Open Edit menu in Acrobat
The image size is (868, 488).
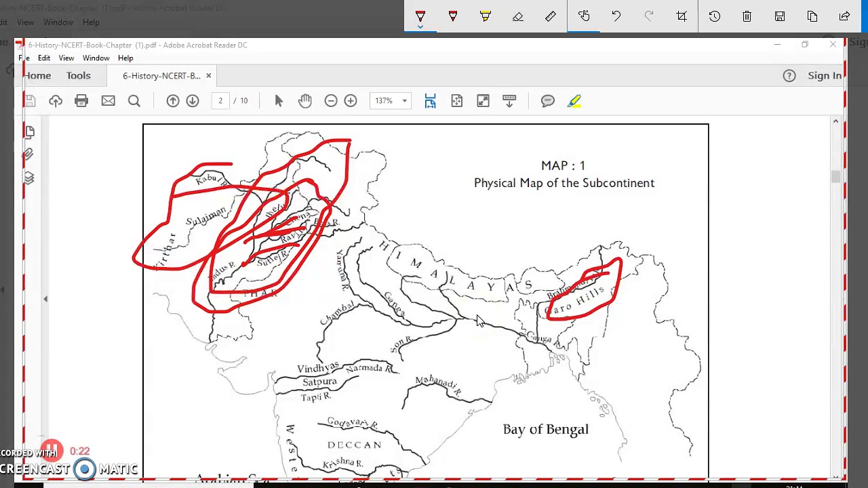44,58
